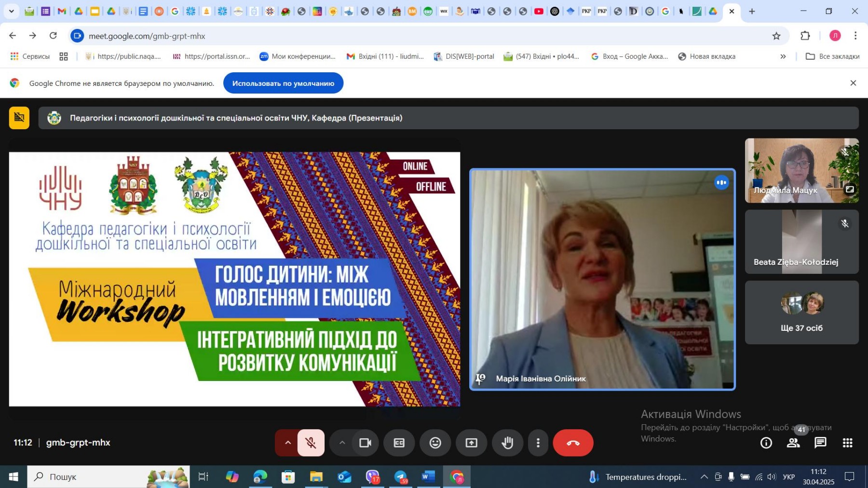Click the red leave call button
Viewport: 868px width, 488px height.
[x=573, y=443]
